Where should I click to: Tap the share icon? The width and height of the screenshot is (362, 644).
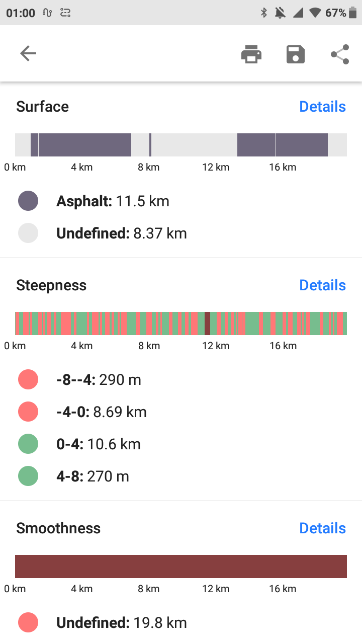pos(340,54)
